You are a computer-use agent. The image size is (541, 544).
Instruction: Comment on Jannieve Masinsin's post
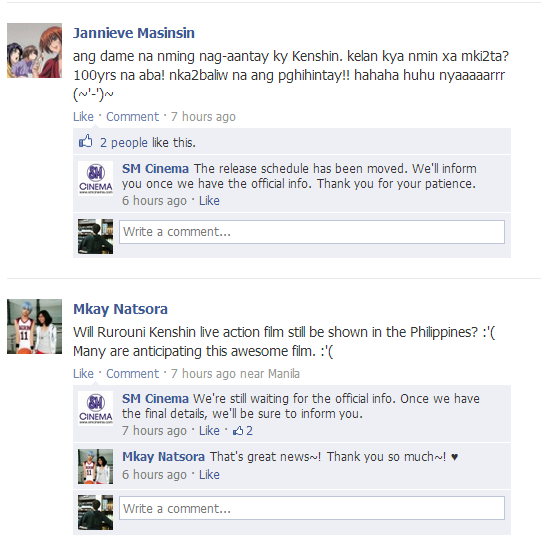pos(132,117)
